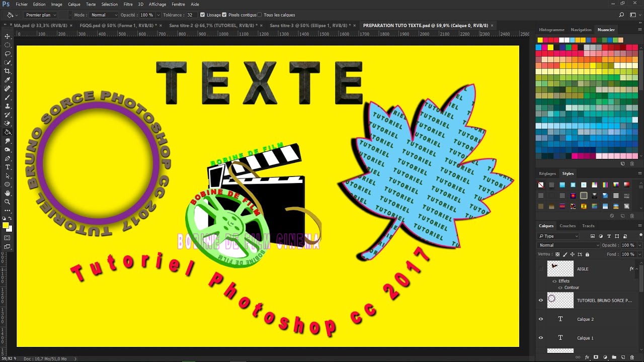Click the change screen mode icon
Image resolution: width=644 pixels, height=362 pixels.
[8, 246]
